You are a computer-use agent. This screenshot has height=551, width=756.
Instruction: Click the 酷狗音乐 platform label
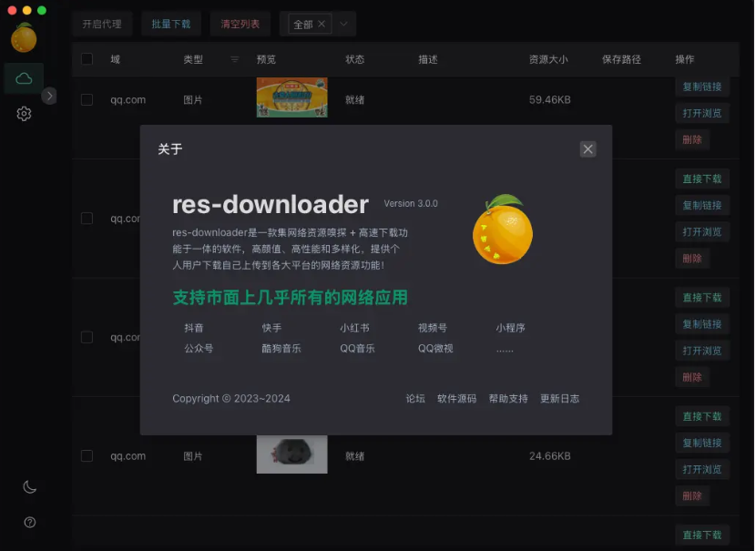point(281,349)
